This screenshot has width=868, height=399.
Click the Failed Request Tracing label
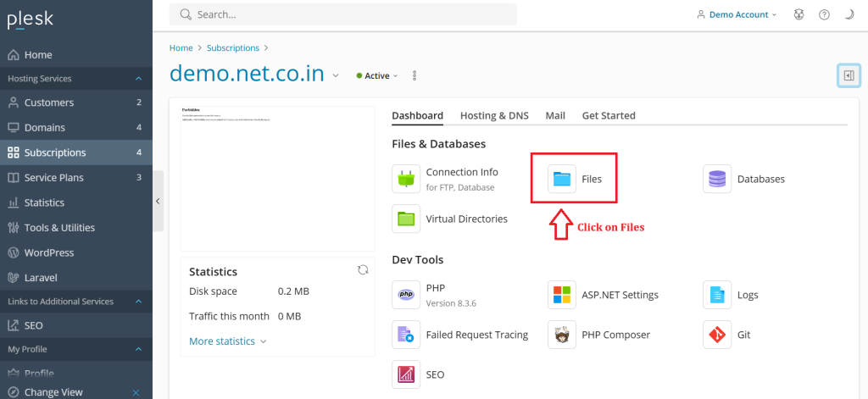(x=477, y=335)
